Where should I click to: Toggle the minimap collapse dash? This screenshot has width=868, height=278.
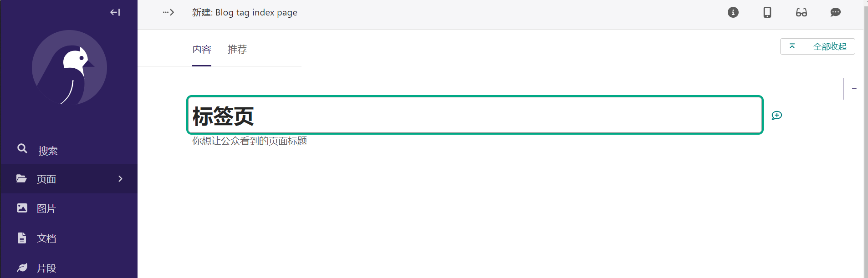(x=854, y=89)
